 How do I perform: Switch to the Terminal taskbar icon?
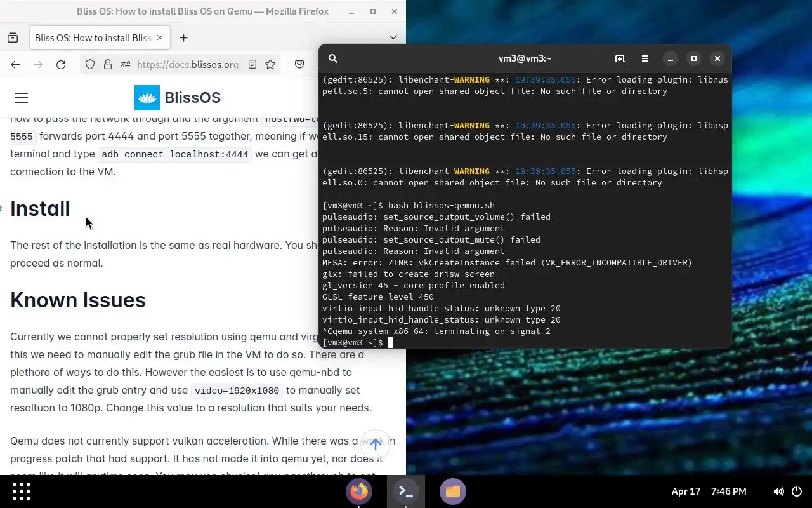coord(406,491)
